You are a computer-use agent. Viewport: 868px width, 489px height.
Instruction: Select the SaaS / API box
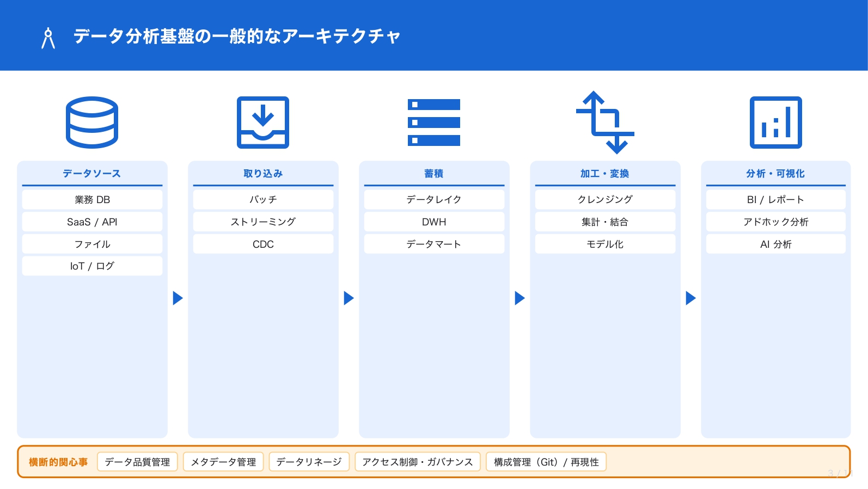click(x=92, y=222)
